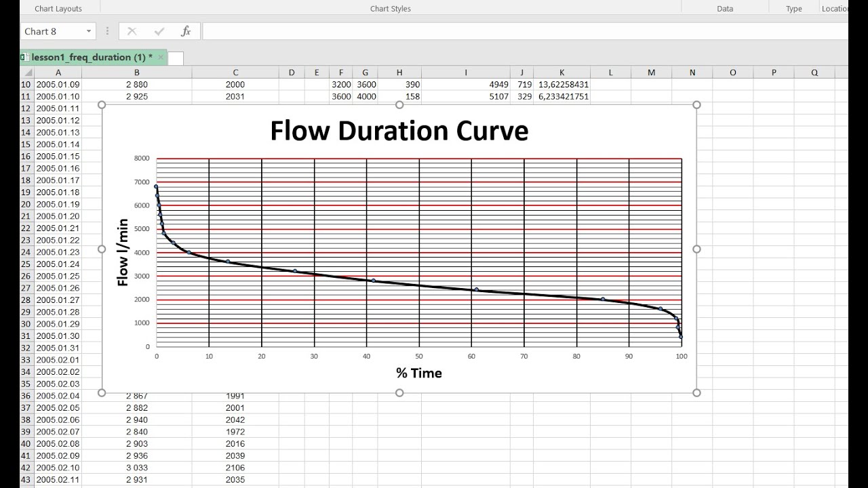Click the 50 label on the horizontal axis
The height and width of the screenshot is (488, 868).
[419, 356]
